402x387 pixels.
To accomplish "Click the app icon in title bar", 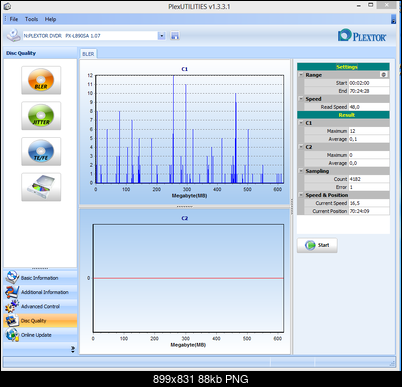I will [7, 6].
